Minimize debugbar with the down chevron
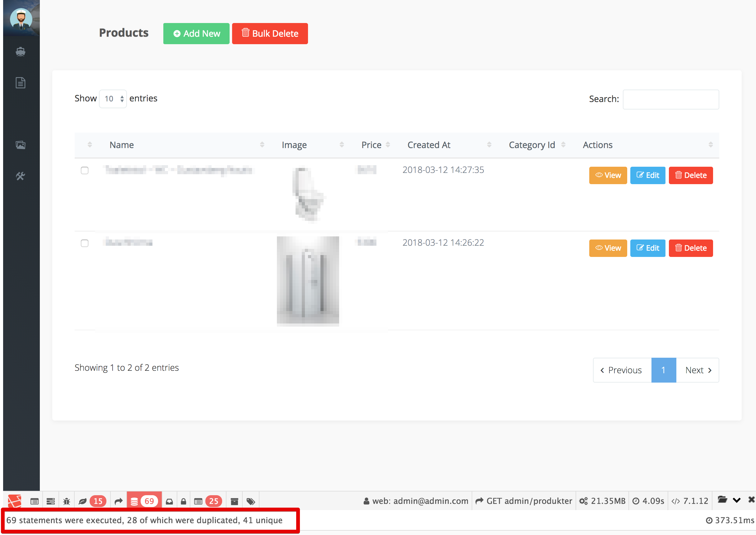 click(x=737, y=500)
